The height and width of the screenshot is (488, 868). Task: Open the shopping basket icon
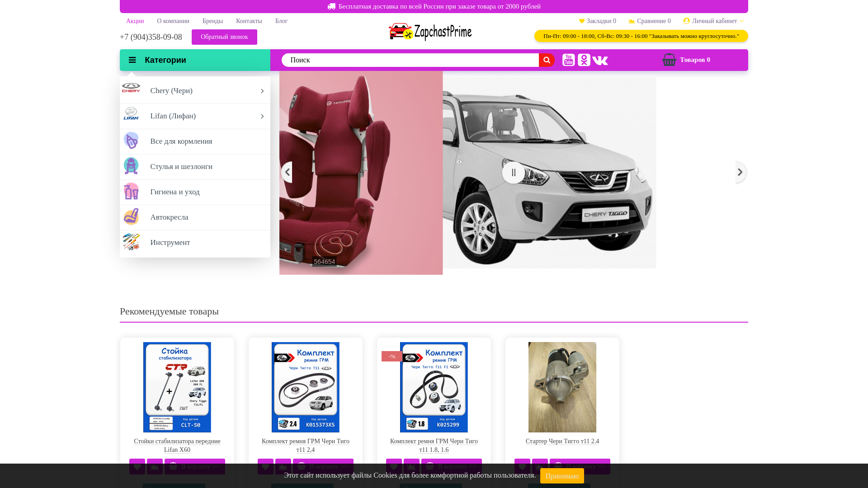tap(669, 60)
